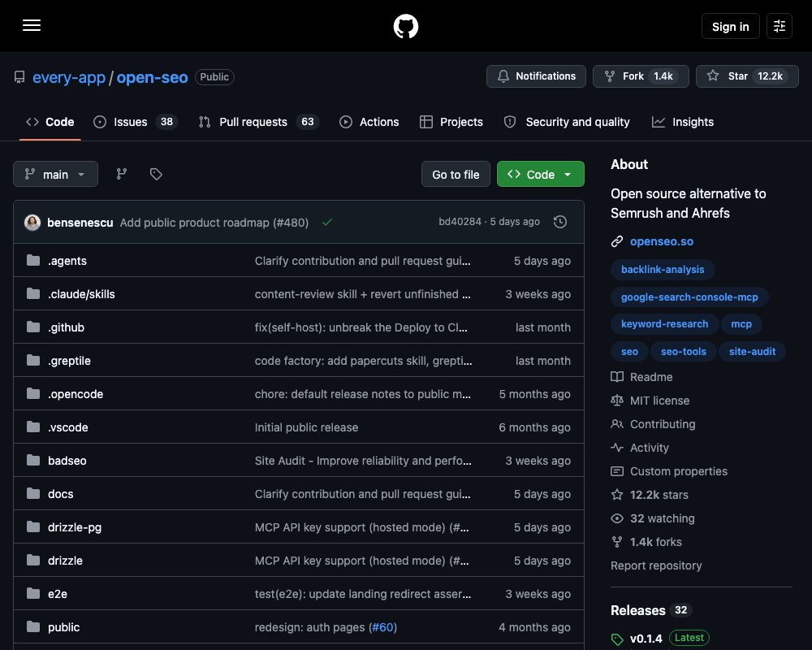Visit the openseo.so website link
The height and width of the screenshot is (650, 812).
[x=661, y=241]
